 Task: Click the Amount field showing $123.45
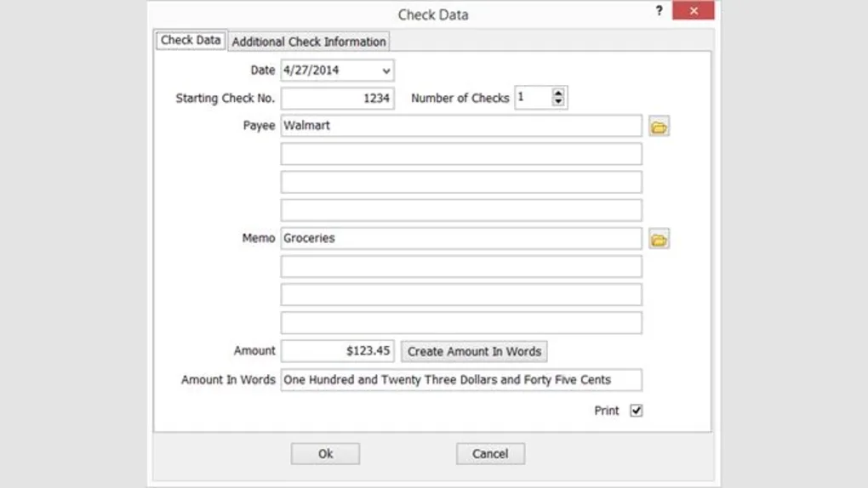[x=338, y=351]
